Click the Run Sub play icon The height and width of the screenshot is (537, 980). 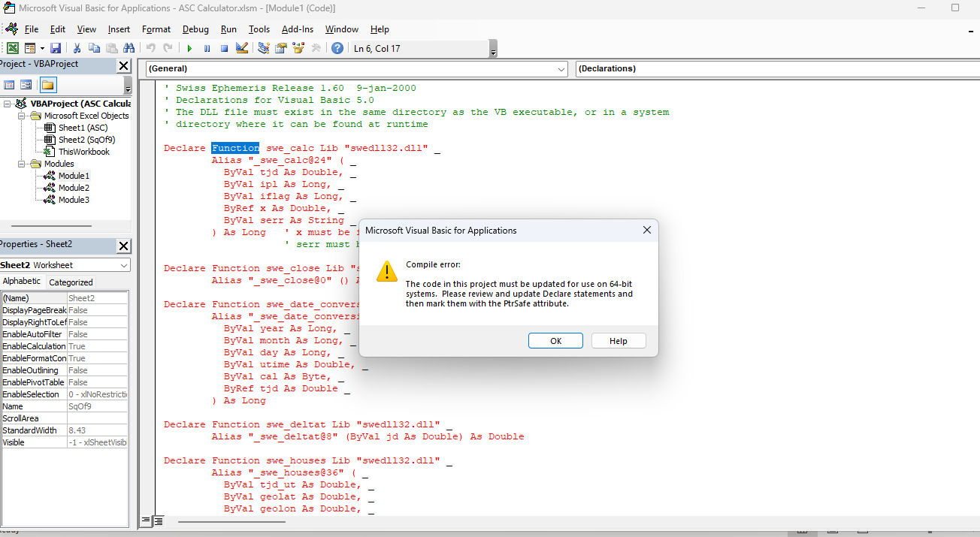pyautogui.click(x=190, y=48)
